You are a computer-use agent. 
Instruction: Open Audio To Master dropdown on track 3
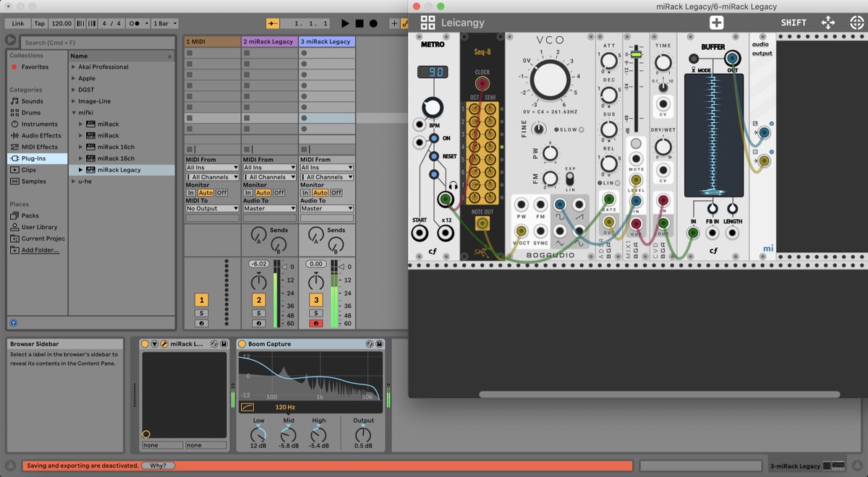click(326, 208)
